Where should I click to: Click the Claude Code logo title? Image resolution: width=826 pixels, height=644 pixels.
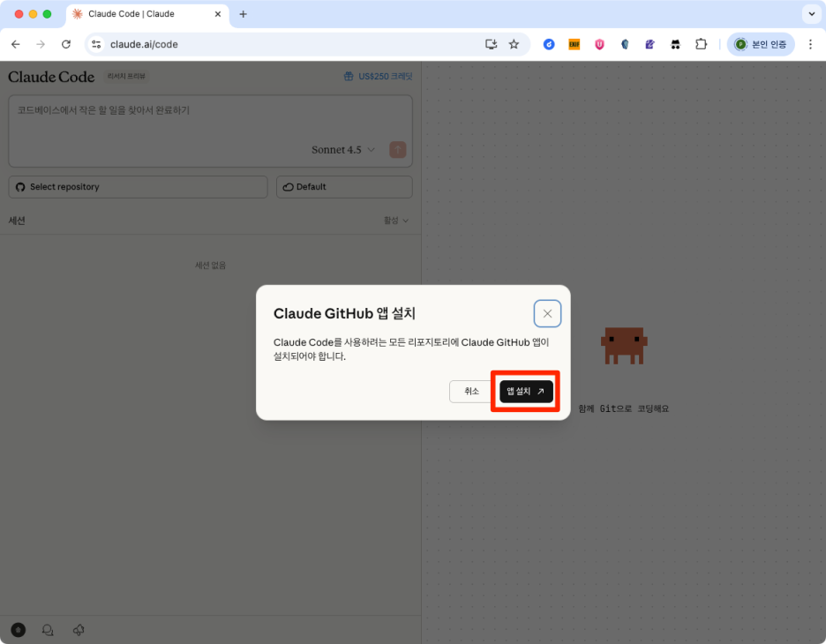(x=51, y=77)
